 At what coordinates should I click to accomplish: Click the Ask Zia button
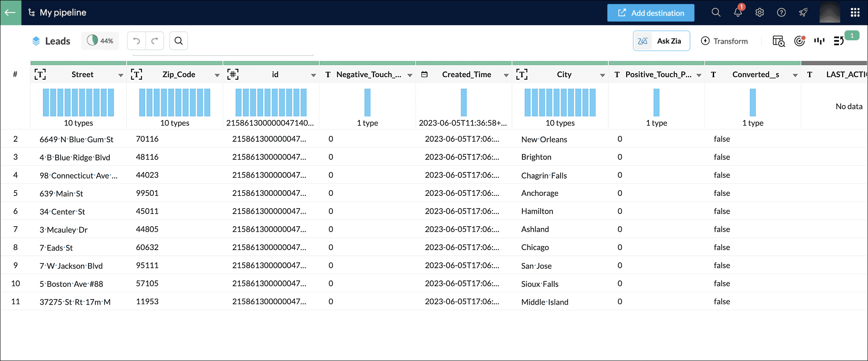pos(661,41)
